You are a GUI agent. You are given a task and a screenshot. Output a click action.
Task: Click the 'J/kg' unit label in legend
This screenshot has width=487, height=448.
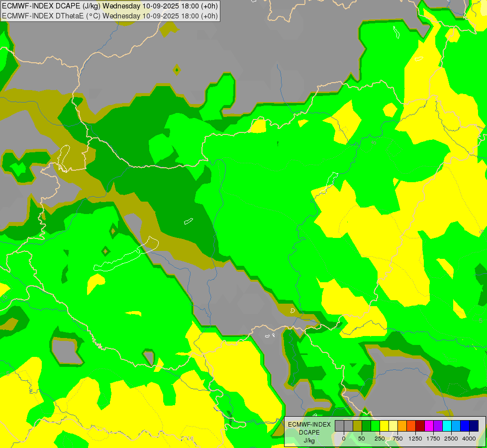click(x=309, y=441)
